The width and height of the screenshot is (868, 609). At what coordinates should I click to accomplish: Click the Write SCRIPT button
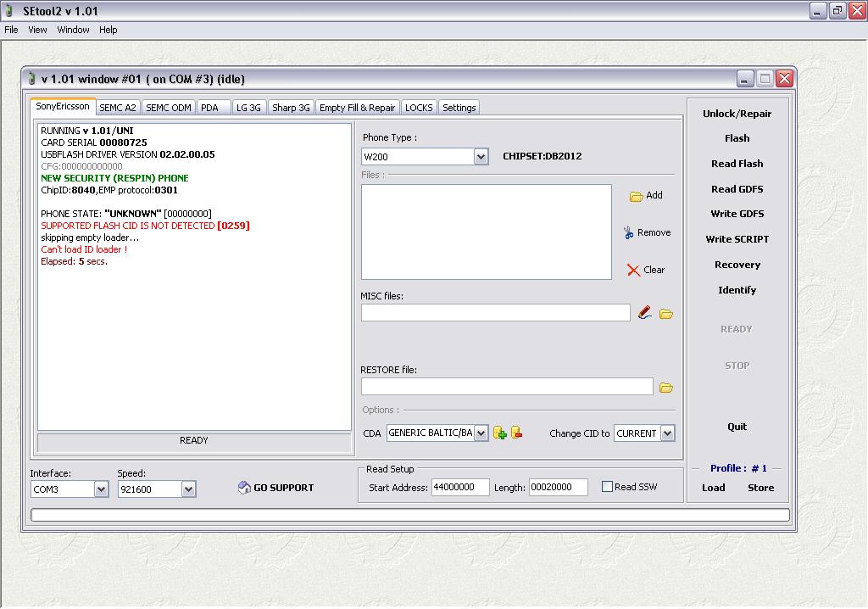point(737,239)
